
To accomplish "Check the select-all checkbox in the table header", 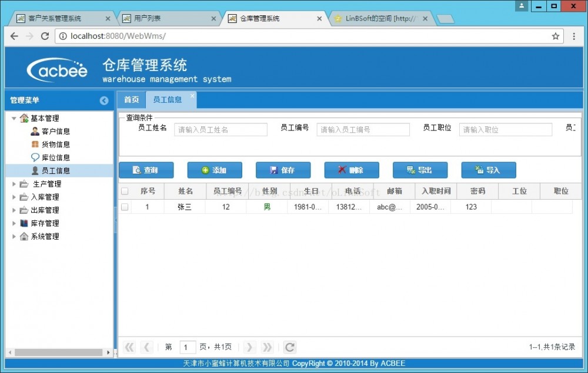I will pyautogui.click(x=126, y=190).
